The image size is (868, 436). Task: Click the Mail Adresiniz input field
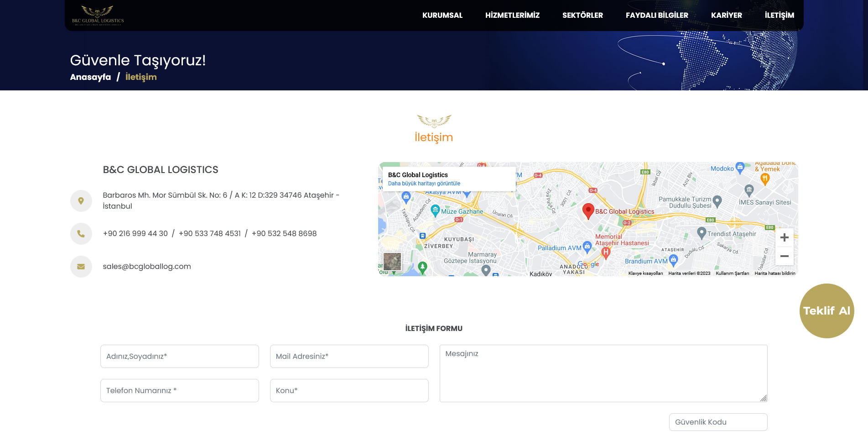click(x=349, y=357)
